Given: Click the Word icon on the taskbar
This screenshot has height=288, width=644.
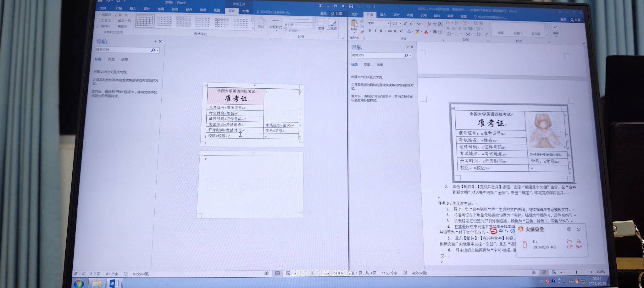Looking at the screenshot, I should click(114, 284).
